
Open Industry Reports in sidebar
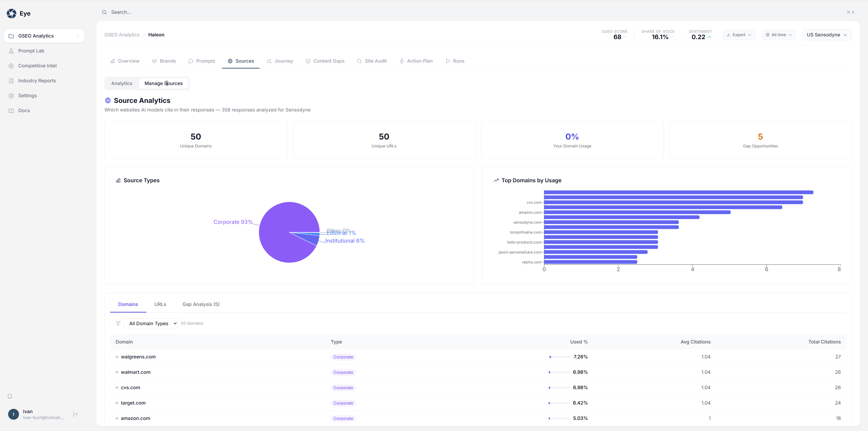click(x=37, y=81)
